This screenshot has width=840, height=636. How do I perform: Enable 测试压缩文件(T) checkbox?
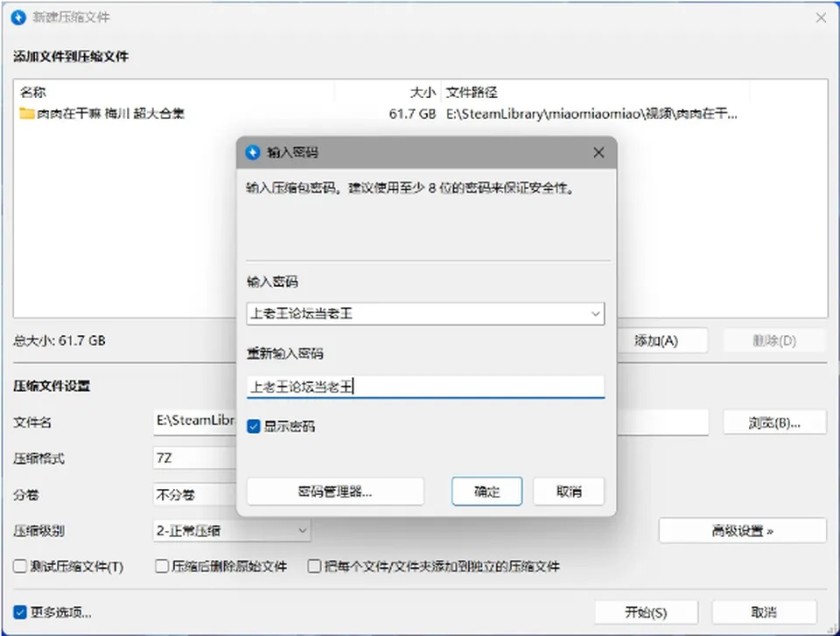coord(20,566)
